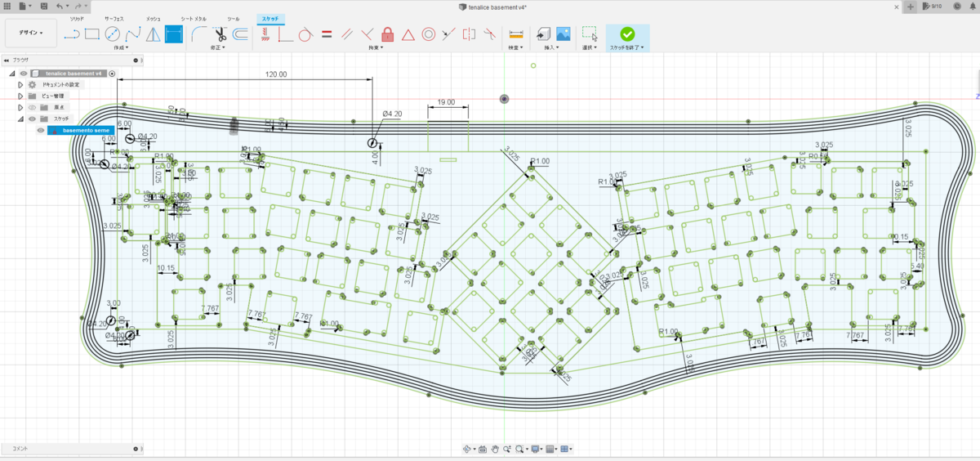Expand ビュー管理 tree node
This screenshot has width=980, height=461.
(x=21, y=96)
